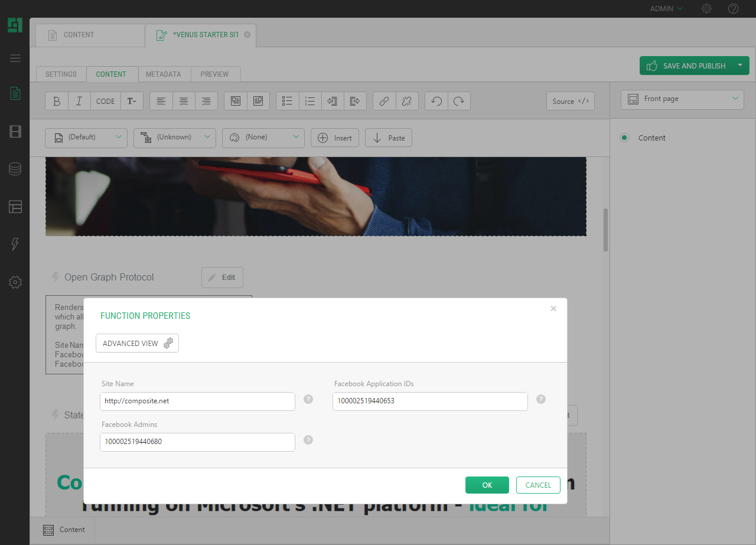
Task: Select the Content radio button
Action: [624, 138]
